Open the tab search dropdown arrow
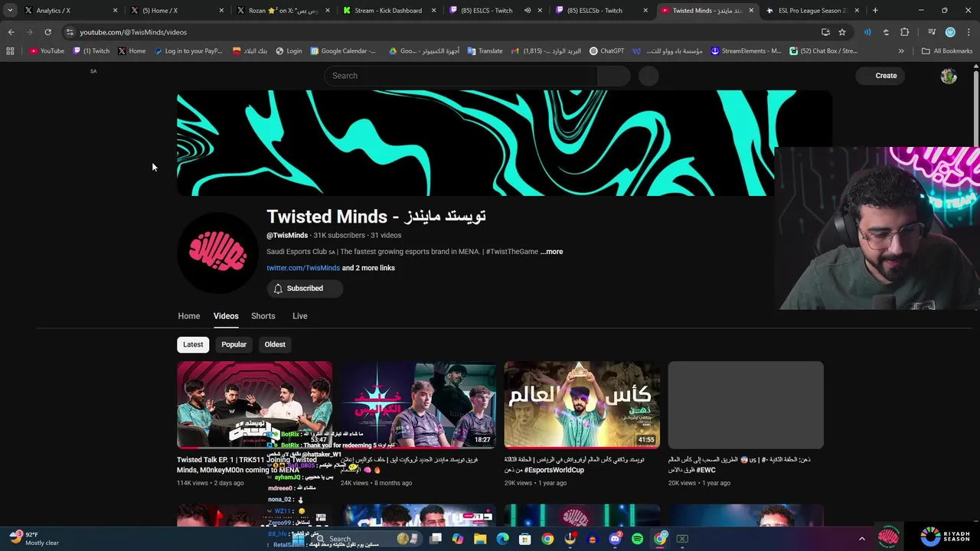Image resolution: width=980 pixels, height=551 pixels. [x=10, y=11]
